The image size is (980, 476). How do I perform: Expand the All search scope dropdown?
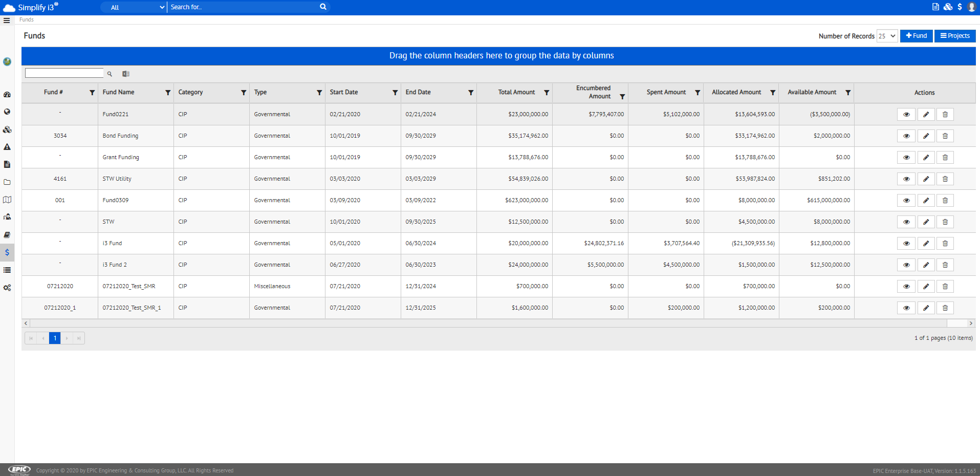click(x=133, y=7)
